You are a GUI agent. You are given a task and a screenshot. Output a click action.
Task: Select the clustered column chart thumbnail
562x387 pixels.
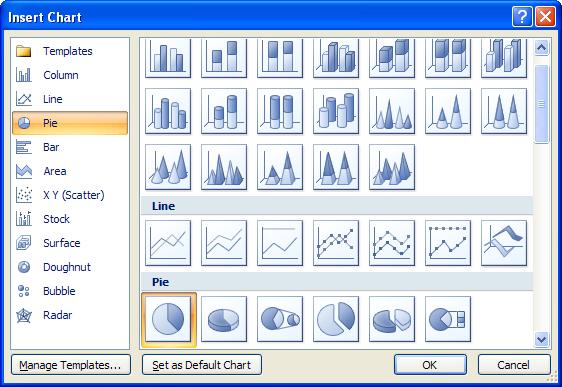click(x=168, y=58)
